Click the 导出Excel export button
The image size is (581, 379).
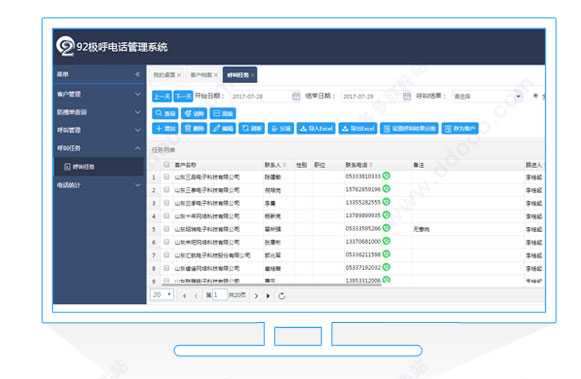[x=358, y=129]
